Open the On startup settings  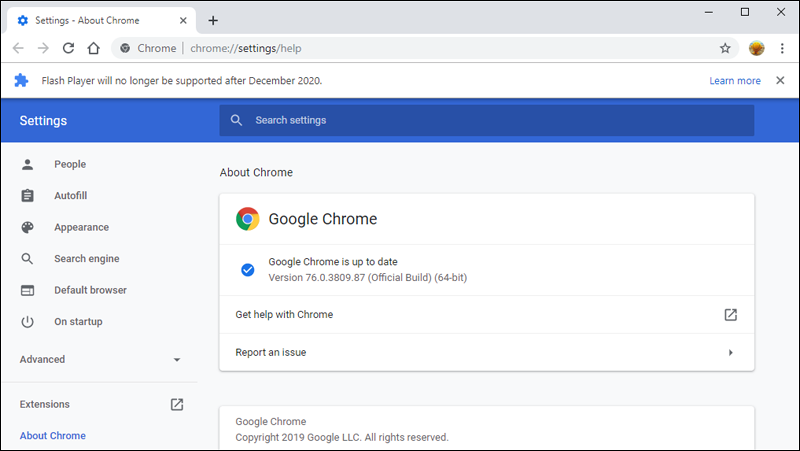click(x=78, y=322)
